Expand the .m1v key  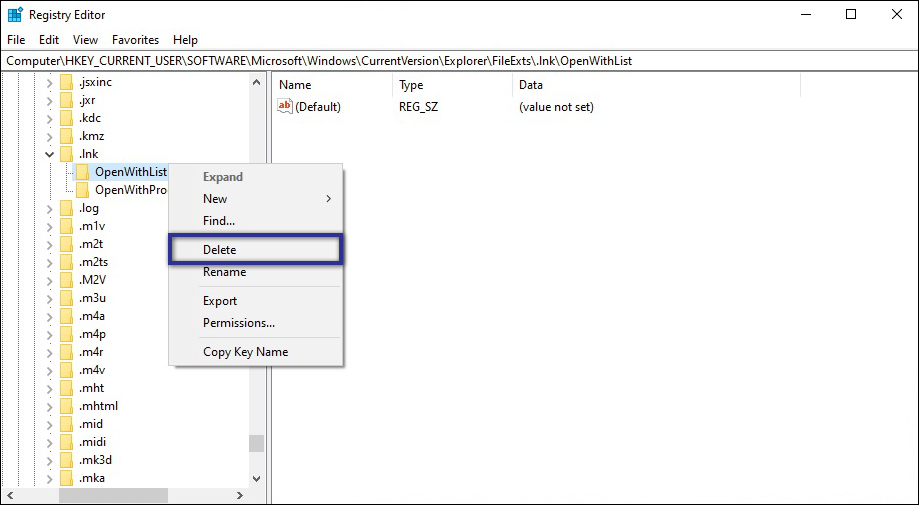50,226
